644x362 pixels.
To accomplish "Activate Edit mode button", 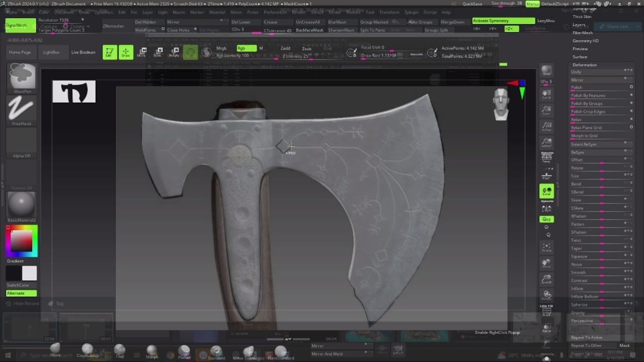I will pyautogui.click(x=110, y=52).
